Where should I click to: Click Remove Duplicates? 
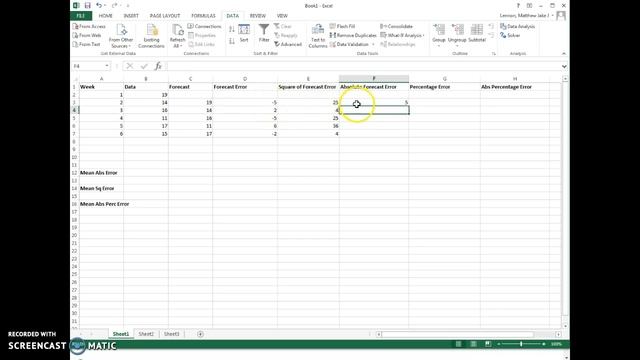pyautogui.click(x=353, y=35)
